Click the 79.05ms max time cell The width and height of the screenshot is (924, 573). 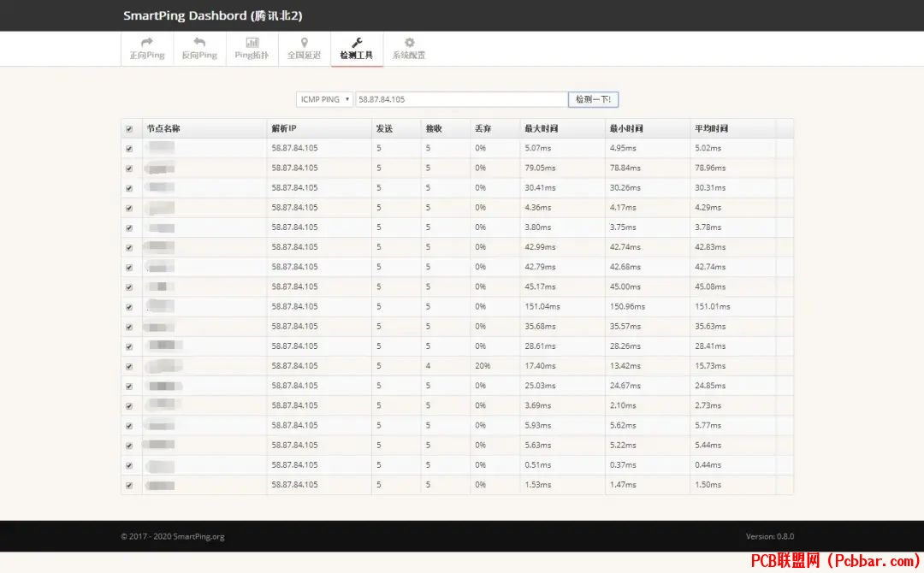point(540,168)
